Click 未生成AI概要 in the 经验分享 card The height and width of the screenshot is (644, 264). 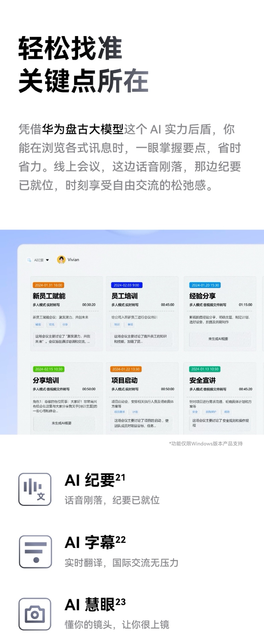[218, 339]
